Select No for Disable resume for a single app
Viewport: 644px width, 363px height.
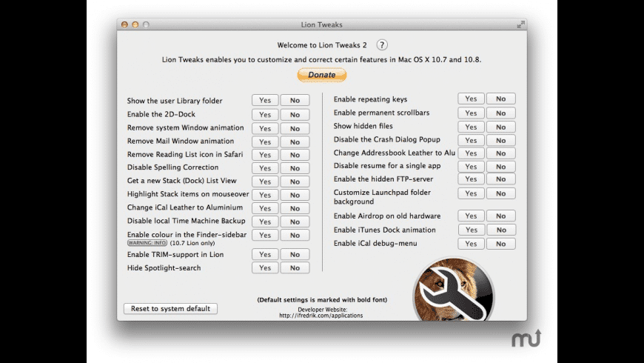[x=500, y=167]
